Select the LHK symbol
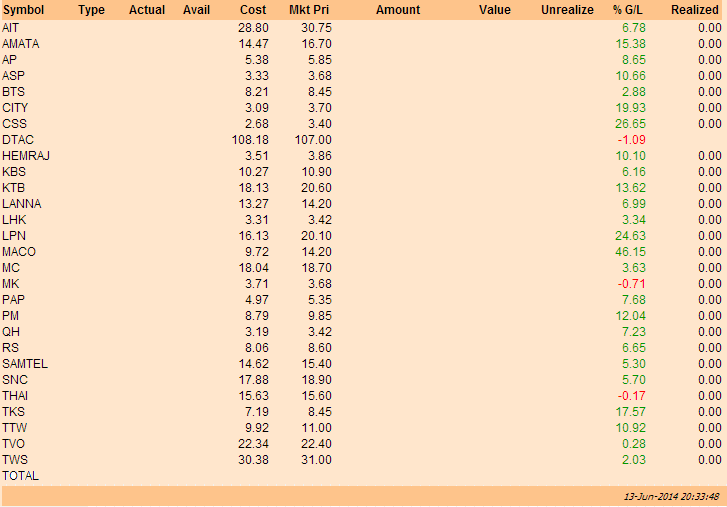The height and width of the screenshot is (507, 727). point(14,220)
